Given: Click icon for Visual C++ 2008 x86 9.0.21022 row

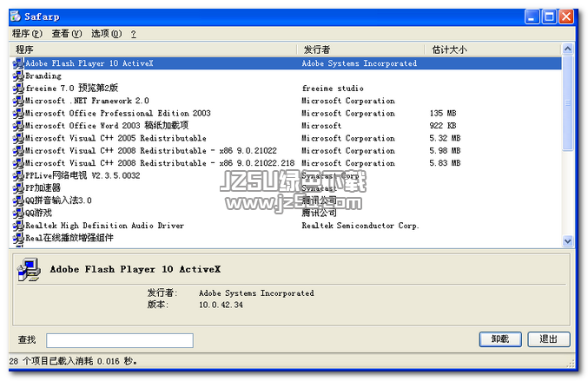Looking at the screenshot, I should click(18, 151).
